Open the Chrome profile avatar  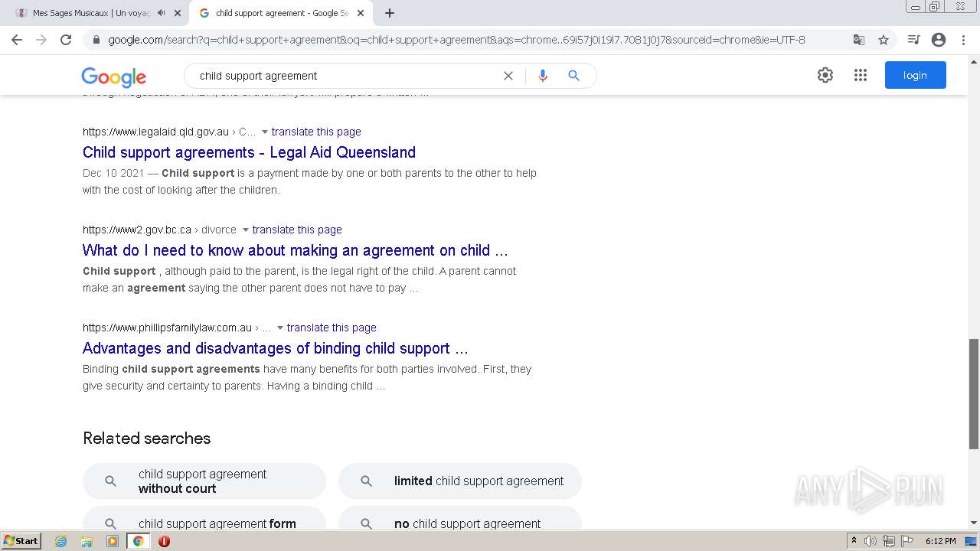click(939, 40)
